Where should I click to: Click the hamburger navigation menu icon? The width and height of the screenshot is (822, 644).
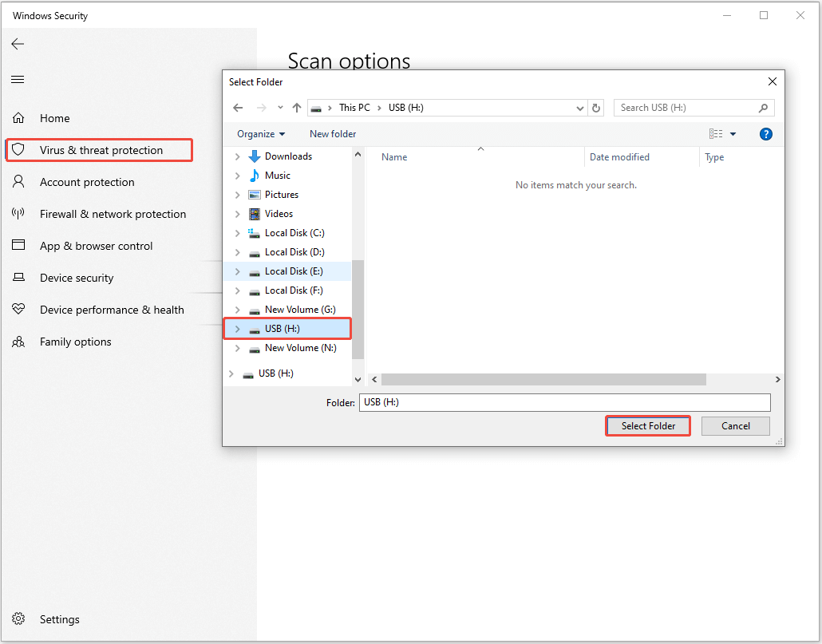click(x=17, y=79)
